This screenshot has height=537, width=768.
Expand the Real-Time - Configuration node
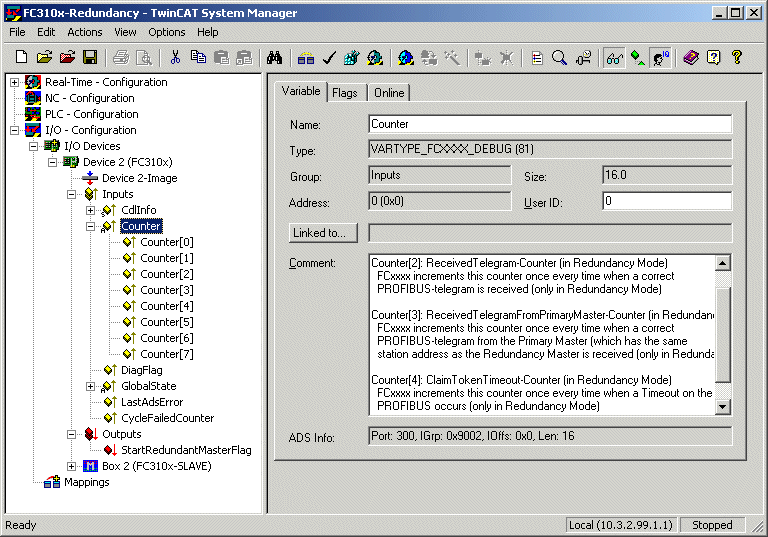[x=15, y=82]
